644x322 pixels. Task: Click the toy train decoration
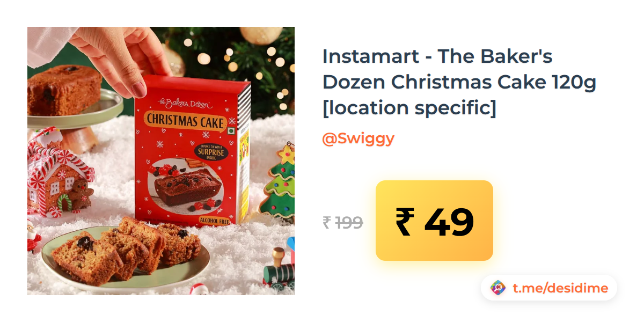coord(279,267)
